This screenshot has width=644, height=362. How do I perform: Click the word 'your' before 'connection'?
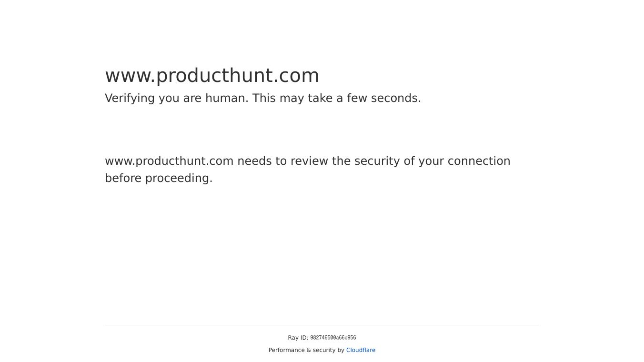[431, 161]
